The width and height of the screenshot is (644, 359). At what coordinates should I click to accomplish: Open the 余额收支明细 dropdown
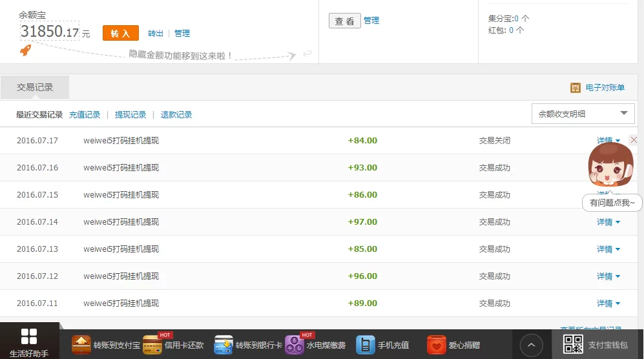point(583,114)
